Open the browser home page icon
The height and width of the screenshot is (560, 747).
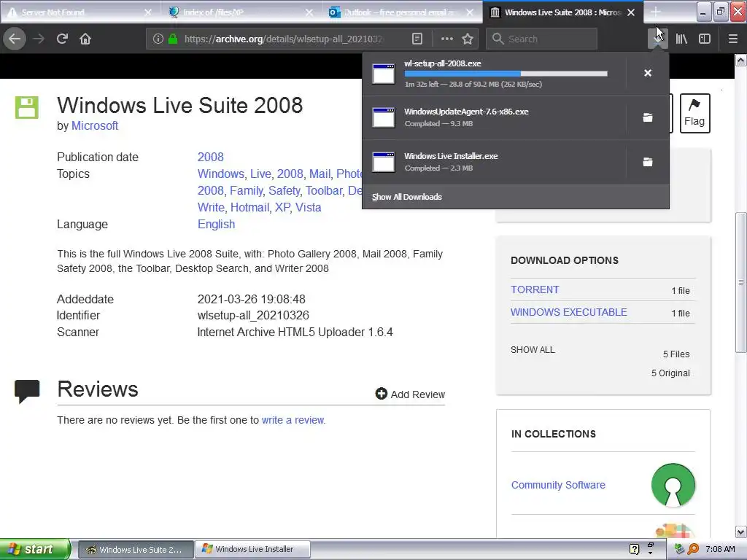(85, 39)
